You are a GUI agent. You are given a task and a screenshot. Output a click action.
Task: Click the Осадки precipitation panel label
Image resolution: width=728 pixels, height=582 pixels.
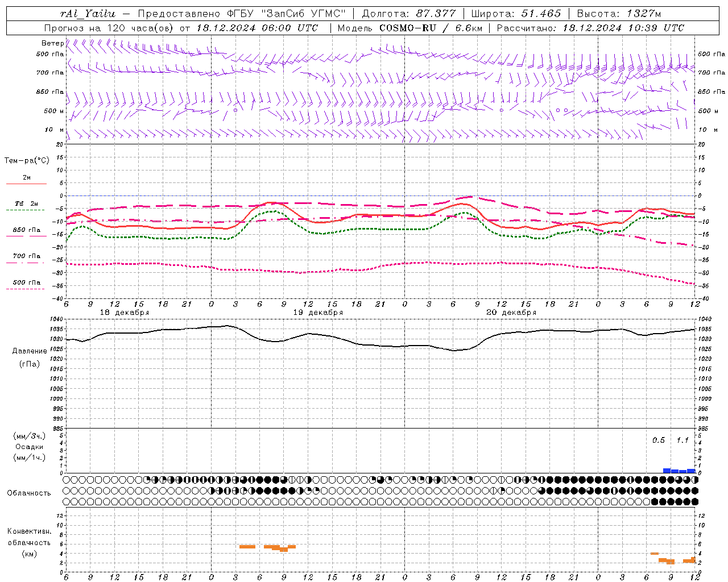[x=29, y=447]
